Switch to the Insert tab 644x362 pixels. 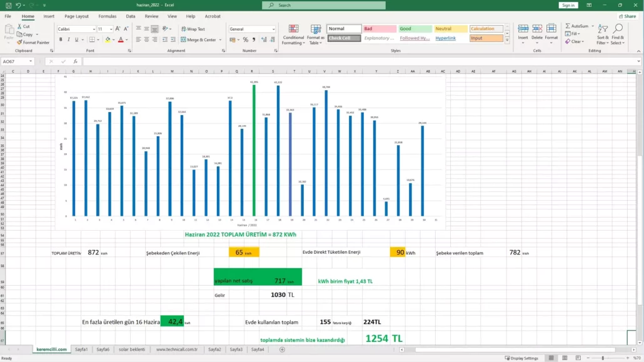49,16
